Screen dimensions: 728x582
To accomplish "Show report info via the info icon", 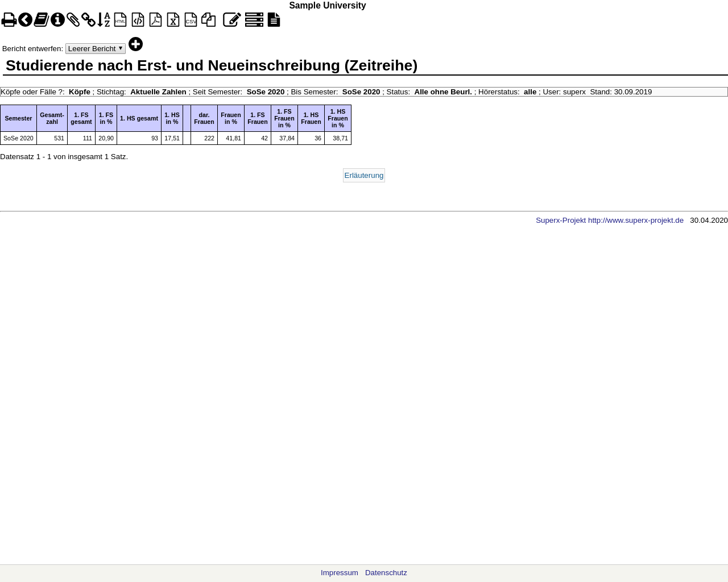I will pos(57,20).
